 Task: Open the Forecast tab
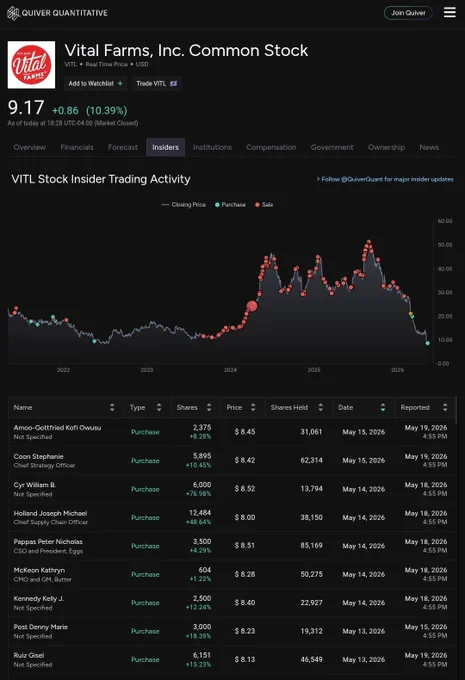(123, 147)
